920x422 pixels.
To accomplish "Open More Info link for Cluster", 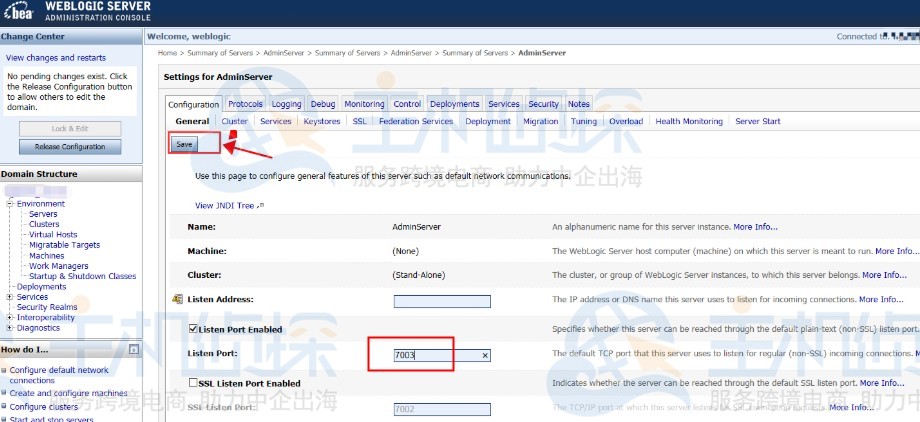I will point(884,275).
